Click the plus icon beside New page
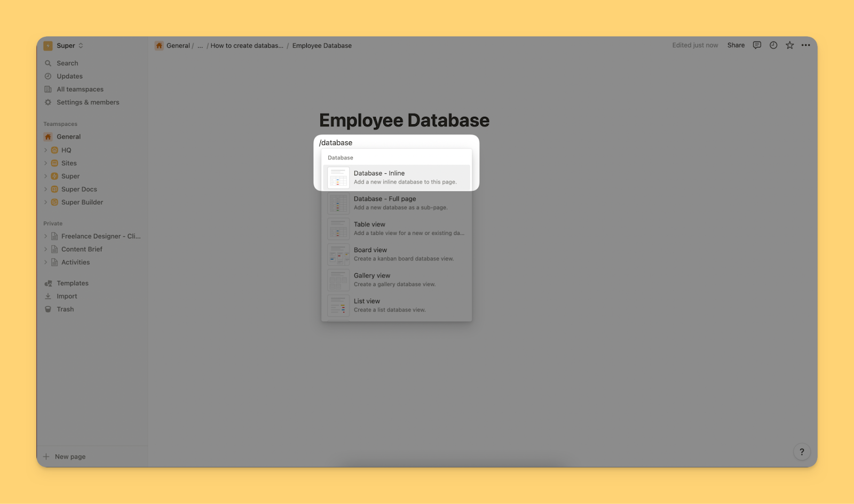 (x=46, y=457)
